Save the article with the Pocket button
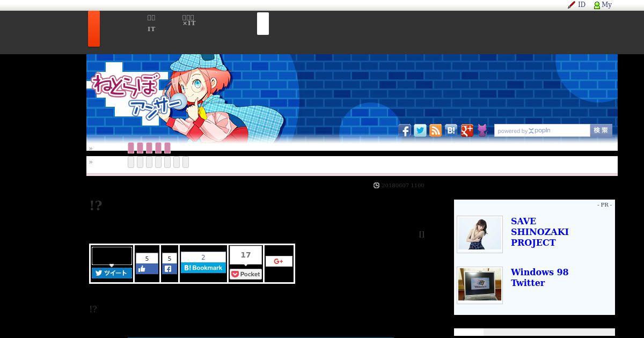This screenshot has height=338, width=644. [x=246, y=274]
